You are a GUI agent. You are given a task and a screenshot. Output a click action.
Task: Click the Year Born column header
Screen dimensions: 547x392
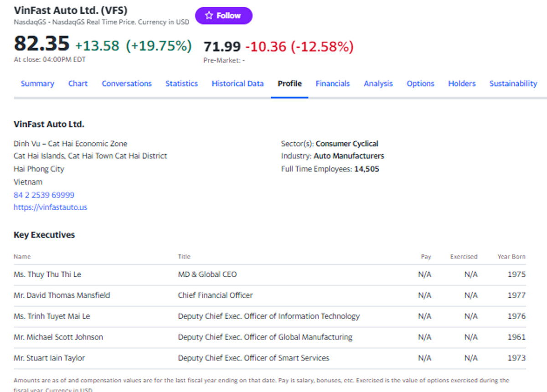click(511, 257)
